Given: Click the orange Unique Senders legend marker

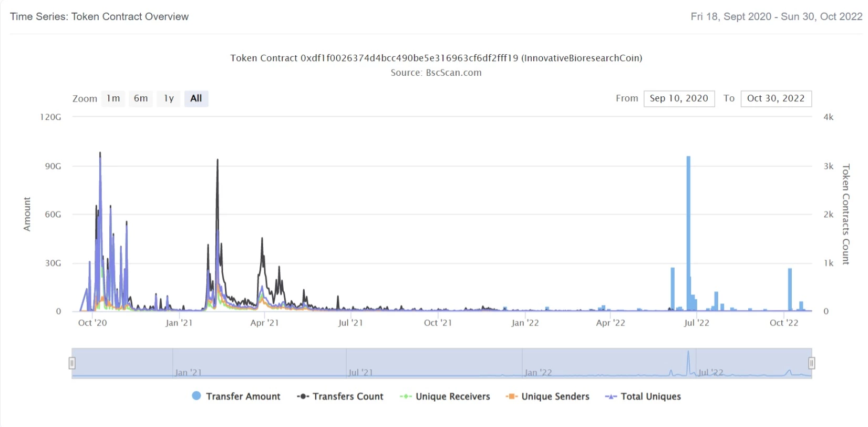Looking at the screenshot, I should [512, 396].
